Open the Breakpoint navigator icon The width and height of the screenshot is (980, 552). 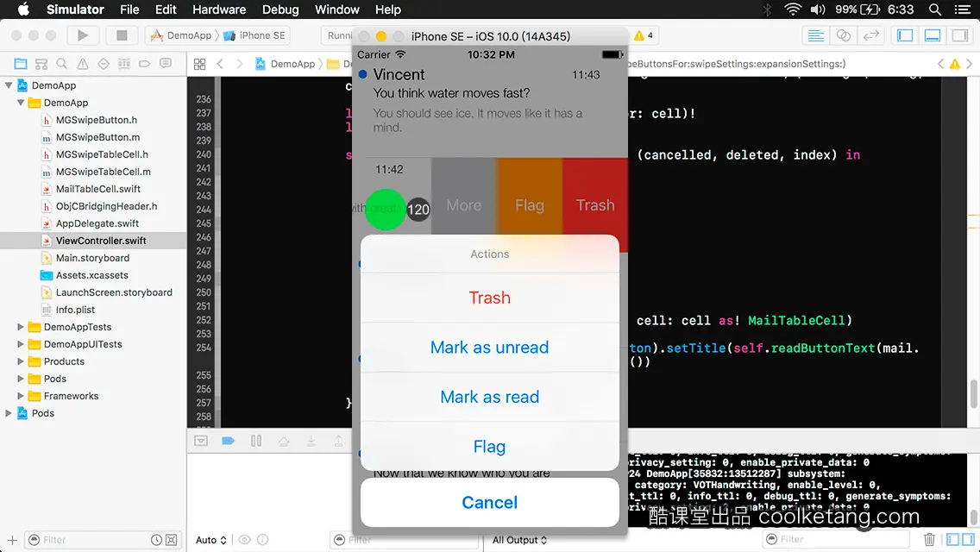(x=145, y=64)
